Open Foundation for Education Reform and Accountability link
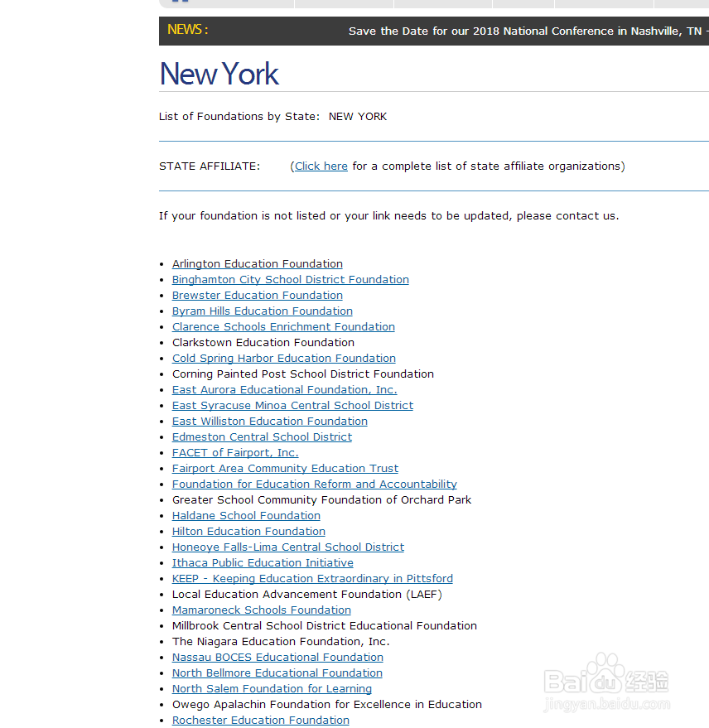This screenshot has height=728, width=709. [315, 485]
